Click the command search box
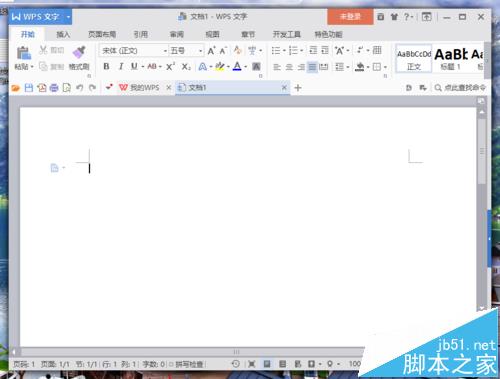The height and width of the screenshot is (379, 500). click(460, 88)
